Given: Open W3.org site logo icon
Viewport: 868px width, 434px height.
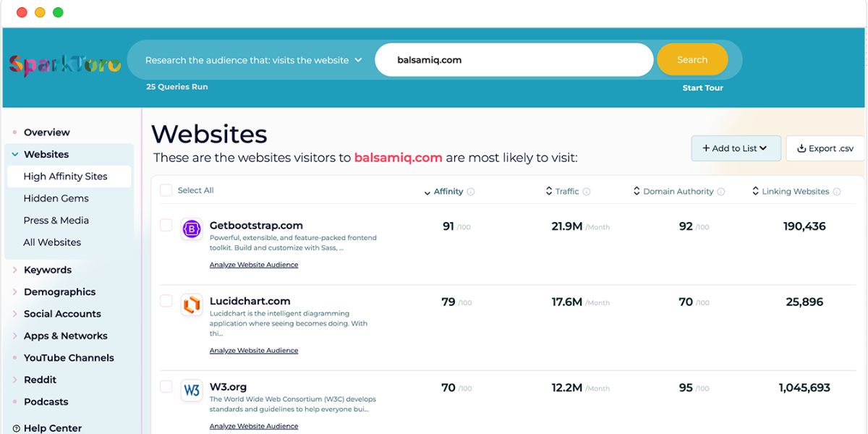Looking at the screenshot, I should pos(192,391).
